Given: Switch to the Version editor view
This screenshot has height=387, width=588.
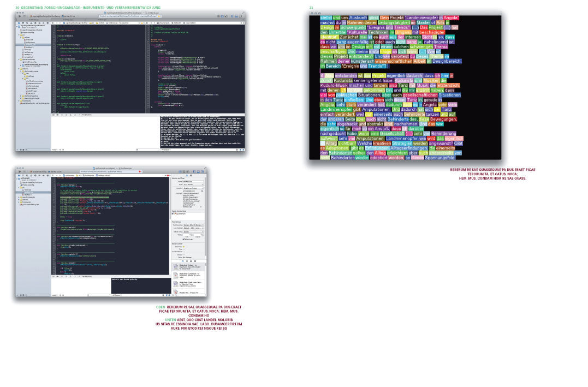Looking at the screenshot, I should 226,16.
